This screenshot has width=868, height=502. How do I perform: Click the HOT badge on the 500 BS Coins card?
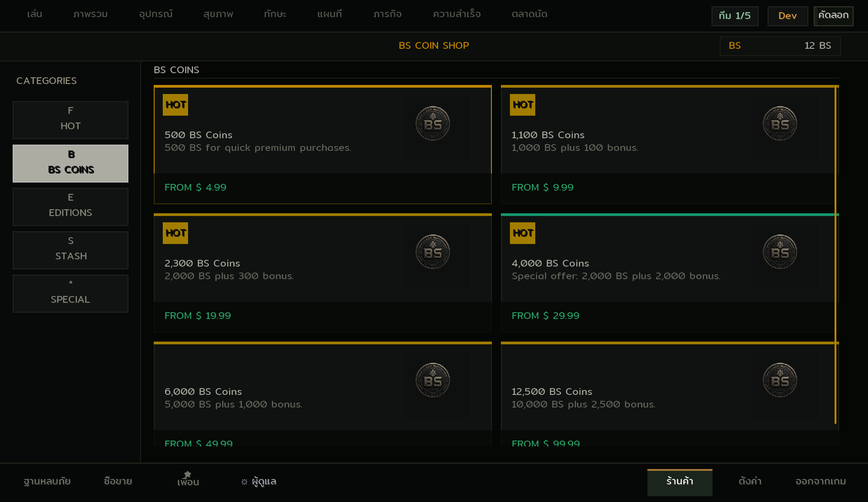175,105
